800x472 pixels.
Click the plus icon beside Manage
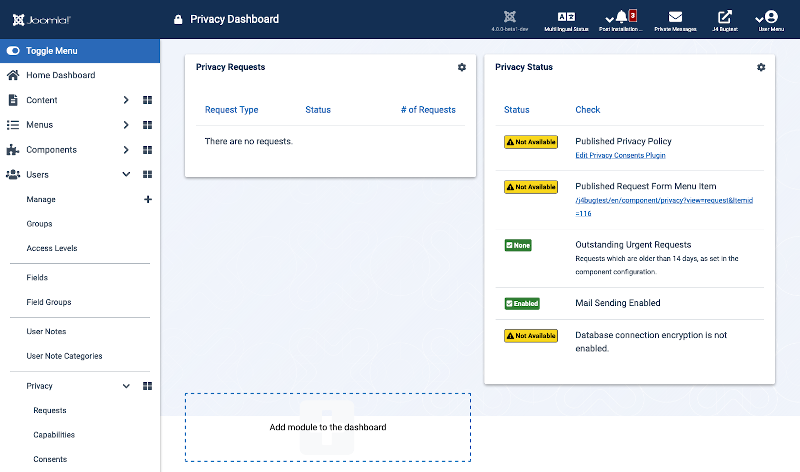148,199
